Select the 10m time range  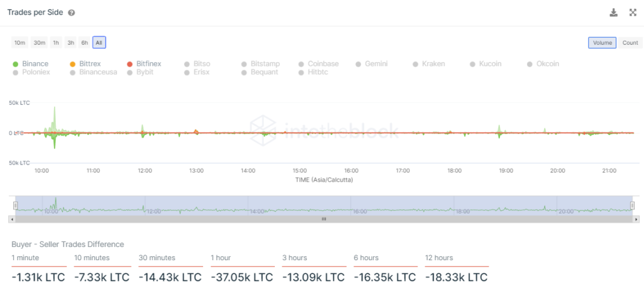pyautogui.click(x=19, y=42)
